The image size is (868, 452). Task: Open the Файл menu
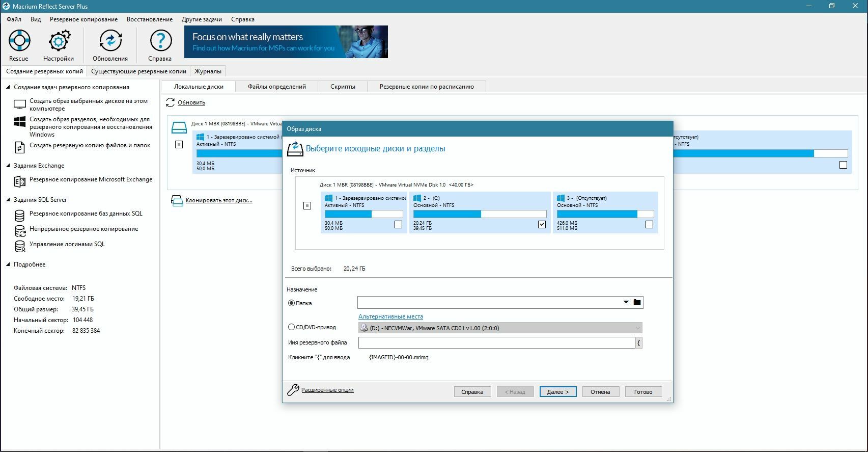point(14,19)
